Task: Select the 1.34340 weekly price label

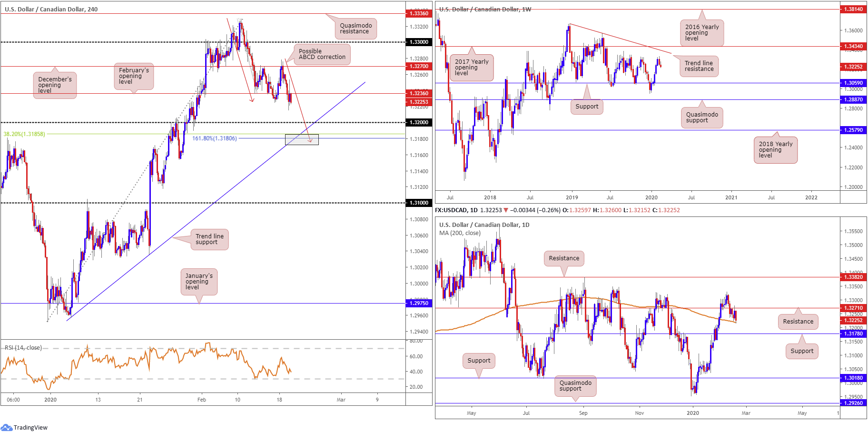Action: point(853,46)
